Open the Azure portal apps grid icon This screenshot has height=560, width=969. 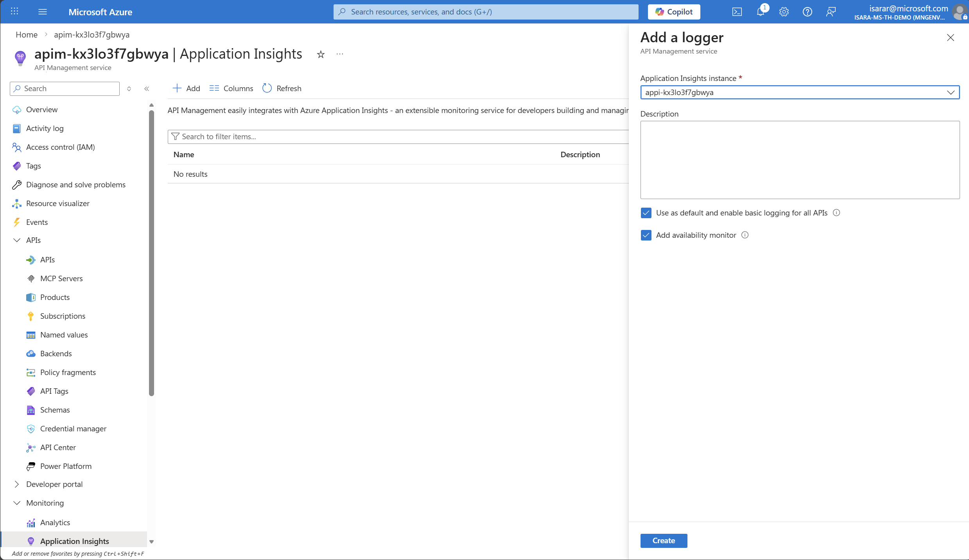(x=14, y=11)
